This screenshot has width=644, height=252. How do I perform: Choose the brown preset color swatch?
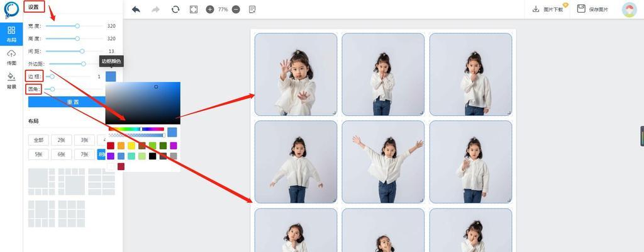point(142,146)
